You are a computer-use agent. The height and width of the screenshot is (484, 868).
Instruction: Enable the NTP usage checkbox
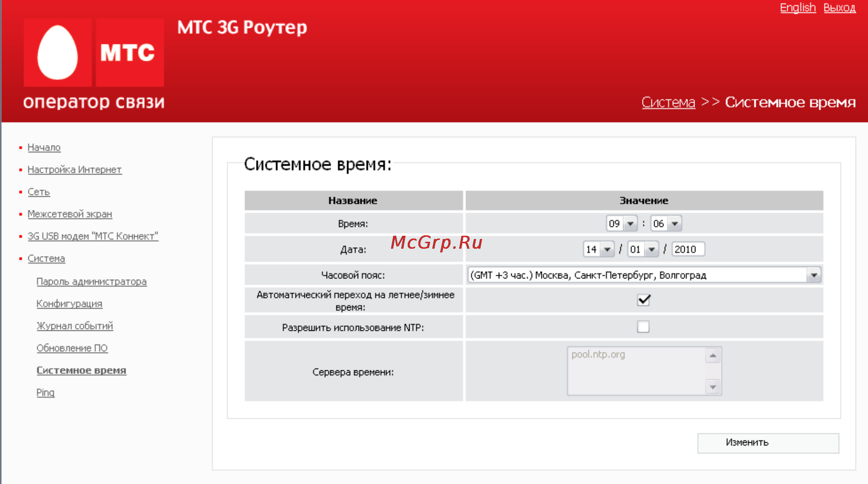(643, 327)
